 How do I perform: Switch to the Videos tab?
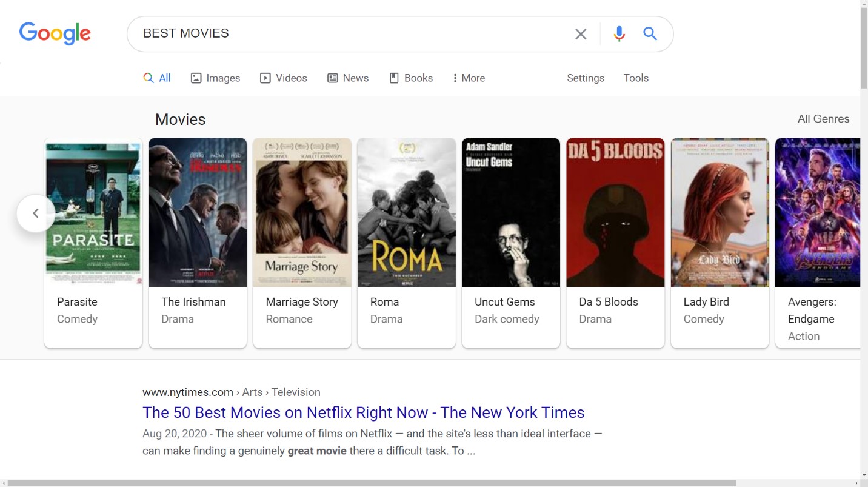[284, 78]
